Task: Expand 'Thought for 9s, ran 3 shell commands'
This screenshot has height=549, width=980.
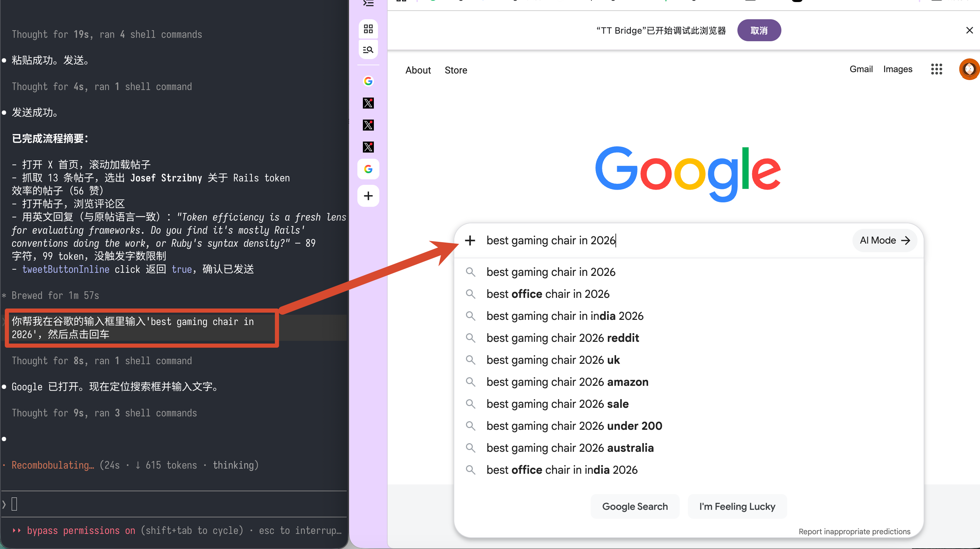Action: coord(104,413)
